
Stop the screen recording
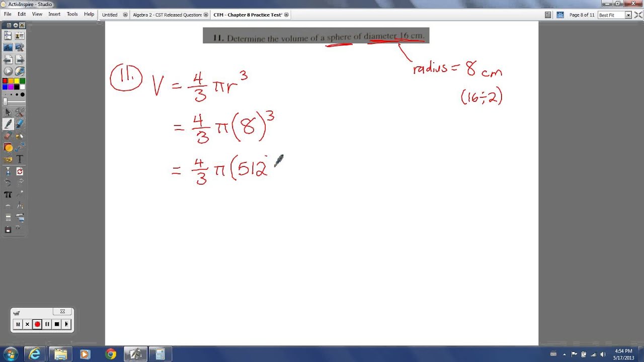(x=57, y=324)
